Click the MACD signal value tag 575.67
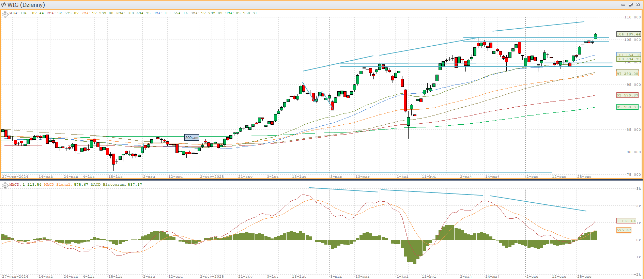The height and width of the screenshot is (279, 644). point(624,230)
